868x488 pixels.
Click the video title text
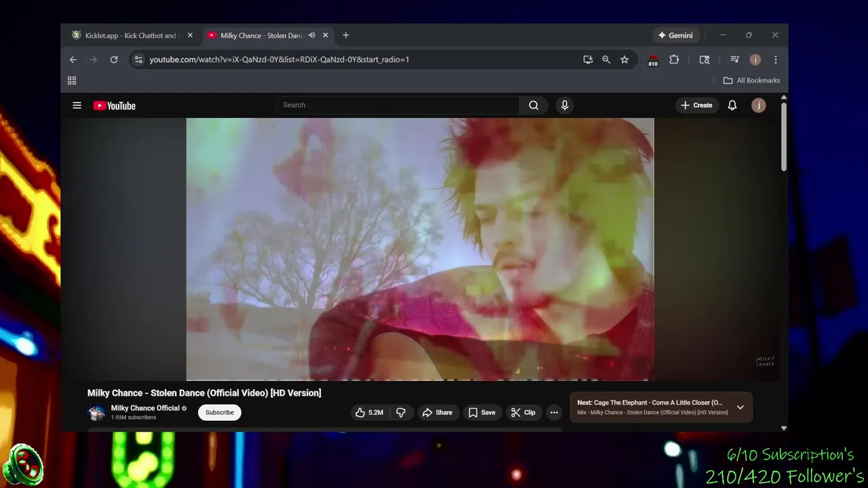(x=204, y=393)
